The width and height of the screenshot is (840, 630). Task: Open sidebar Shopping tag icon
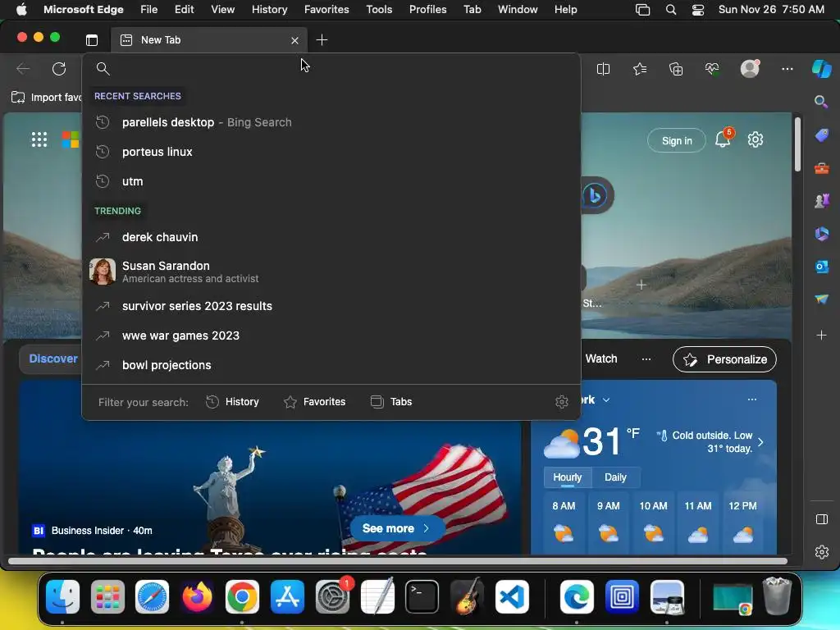click(x=822, y=135)
